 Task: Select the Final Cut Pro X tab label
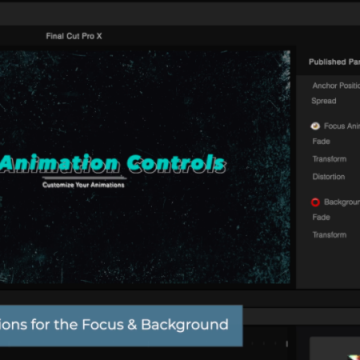[x=74, y=36]
